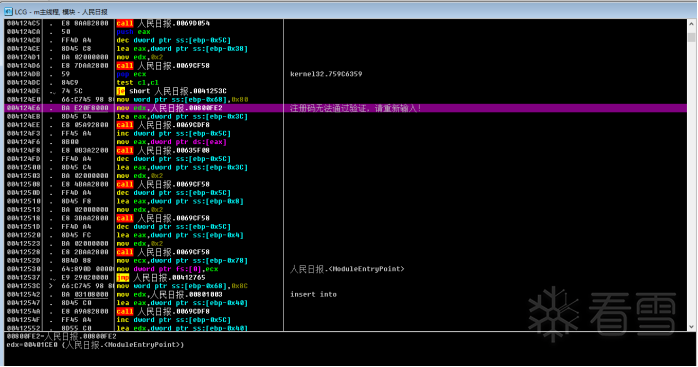Click the 'jmp' to 00412765 instruction
This screenshot has height=367, width=698.
click(x=161, y=277)
